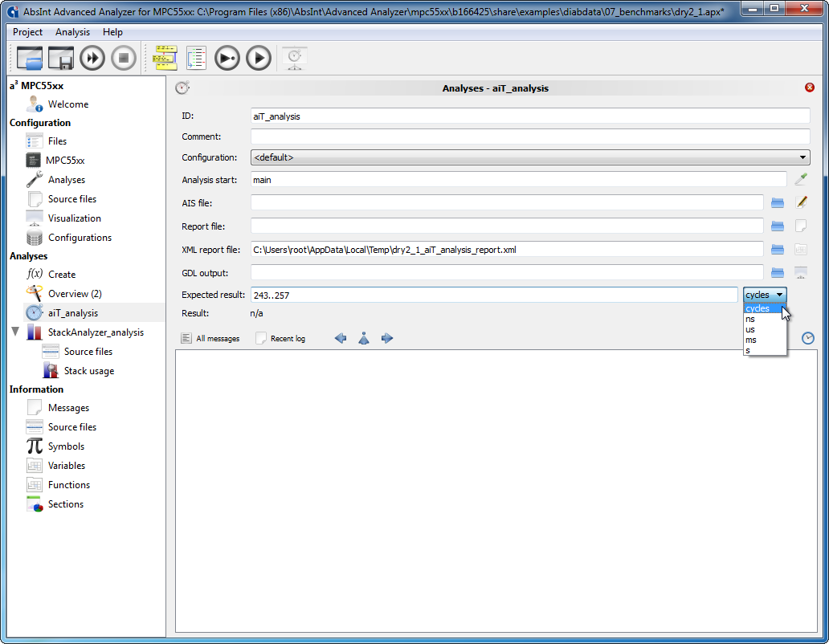The height and width of the screenshot is (644, 829).
Task: Open checklist document toolbar icon
Action: 196,58
